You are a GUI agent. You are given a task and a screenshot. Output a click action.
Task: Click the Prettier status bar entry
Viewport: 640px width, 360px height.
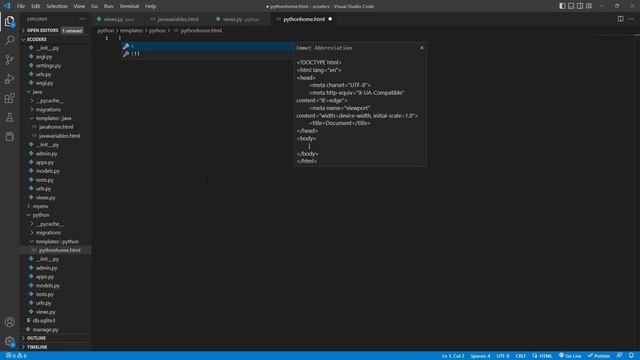tap(599, 356)
